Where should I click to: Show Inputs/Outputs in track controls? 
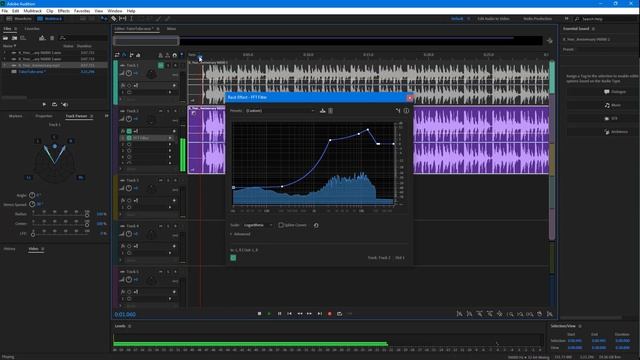117,55
